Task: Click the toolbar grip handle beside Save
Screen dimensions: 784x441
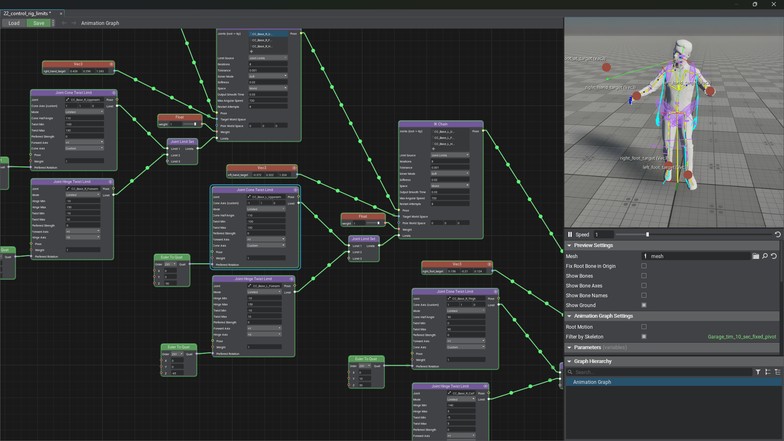Action: (x=53, y=23)
